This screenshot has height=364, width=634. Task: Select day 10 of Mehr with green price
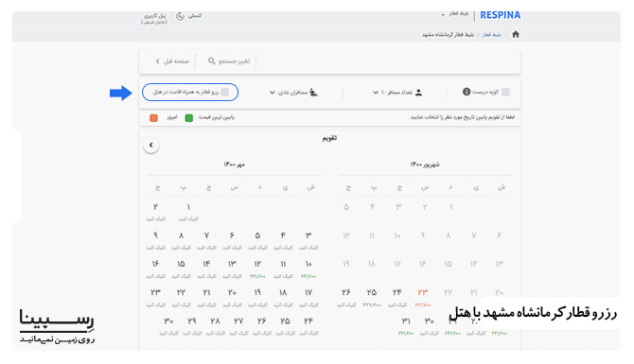tap(308, 269)
